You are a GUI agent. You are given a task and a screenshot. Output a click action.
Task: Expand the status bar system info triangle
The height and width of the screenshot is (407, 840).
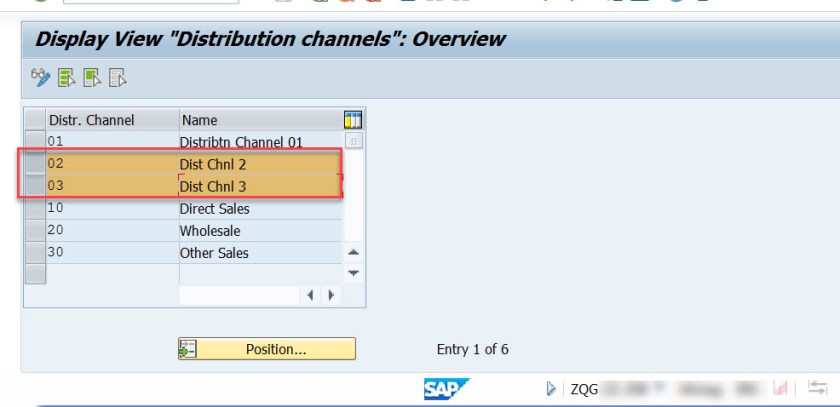click(x=551, y=388)
